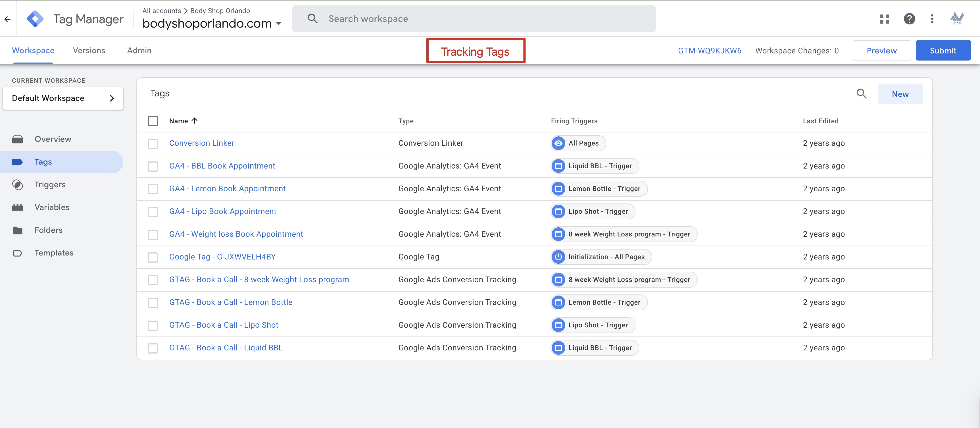The image size is (980, 428).
Task: Click 8 week Weight Loss trigger in GA4 row
Action: [x=624, y=234]
